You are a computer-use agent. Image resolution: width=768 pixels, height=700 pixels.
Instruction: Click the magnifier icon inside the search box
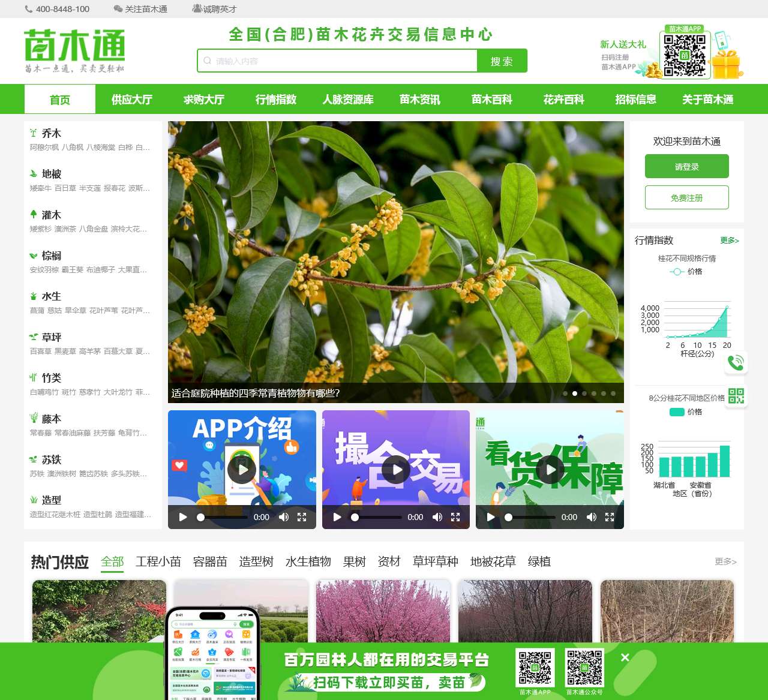pyautogui.click(x=208, y=61)
